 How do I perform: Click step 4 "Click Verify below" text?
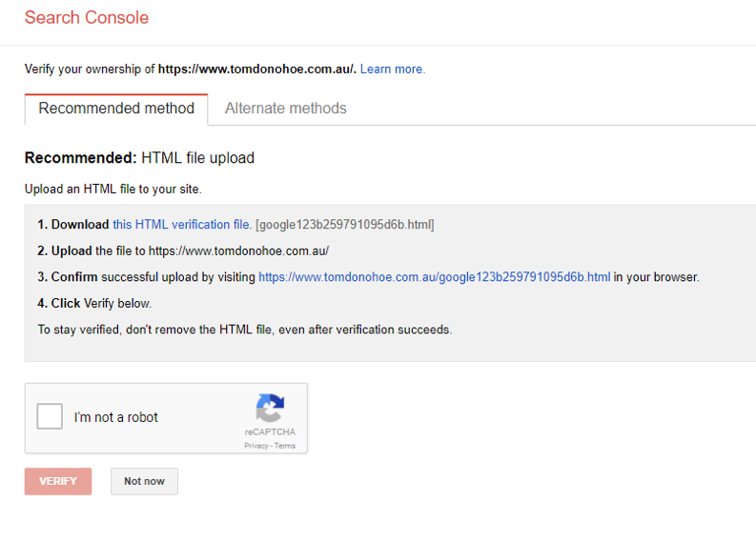[94, 304]
